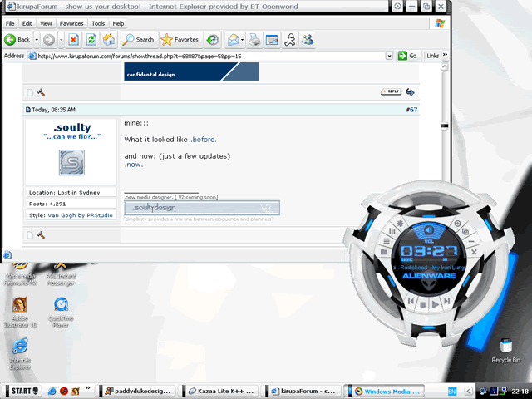Expand the Quick Launch chevron on taskbar
The image size is (532, 399).
click(x=88, y=387)
